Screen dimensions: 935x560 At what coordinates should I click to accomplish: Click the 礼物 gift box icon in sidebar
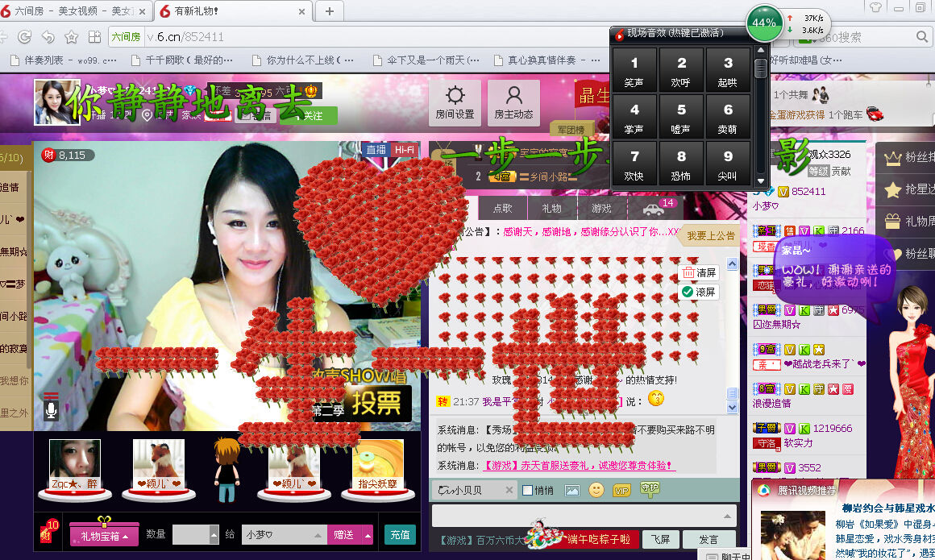[892, 222]
